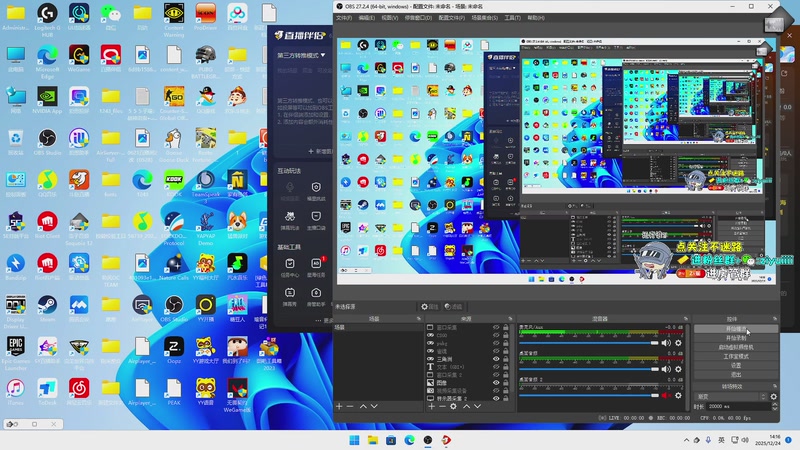Hide the 显示器采集 2 source
This screenshot has width=800, height=450.
(496, 398)
